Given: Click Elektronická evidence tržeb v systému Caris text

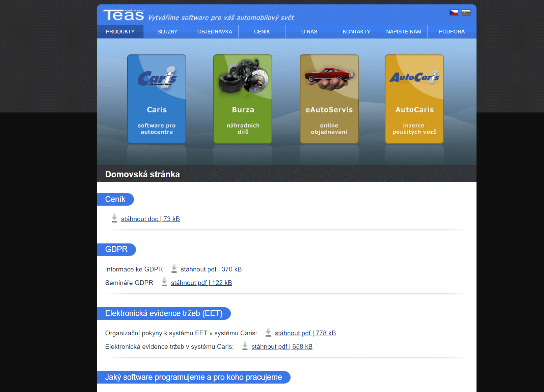Looking at the screenshot, I should tap(169, 346).
